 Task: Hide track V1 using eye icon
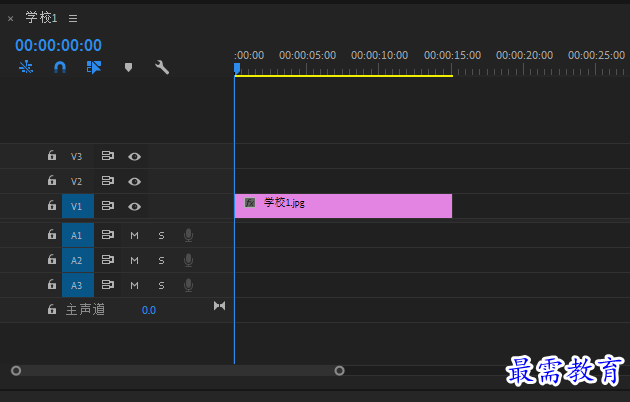[134, 206]
